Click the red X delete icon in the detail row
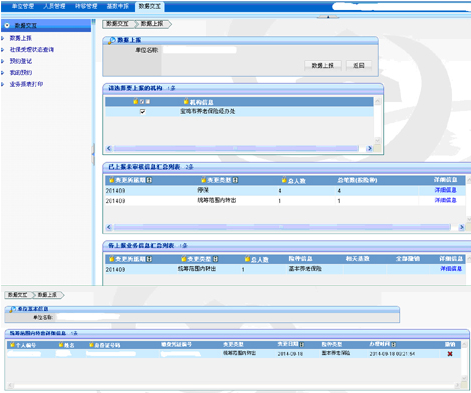Viewport: 471px width, 393px height. pos(450,354)
